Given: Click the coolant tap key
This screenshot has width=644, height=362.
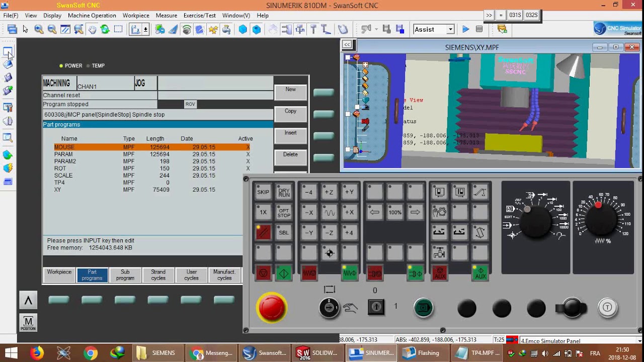Looking at the screenshot, I should (x=440, y=253).
